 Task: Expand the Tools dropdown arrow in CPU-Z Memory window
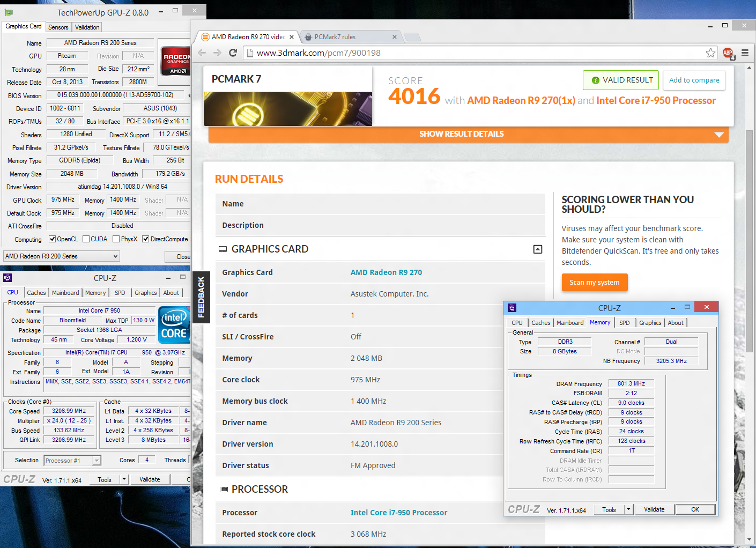click(x=629, y=509)
